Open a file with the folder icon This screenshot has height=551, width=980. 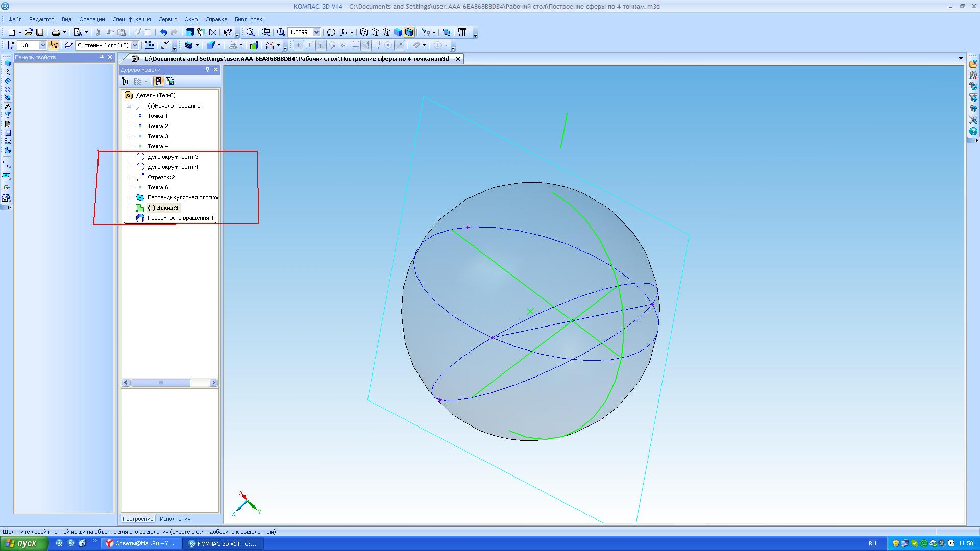(x=29, y=32)
